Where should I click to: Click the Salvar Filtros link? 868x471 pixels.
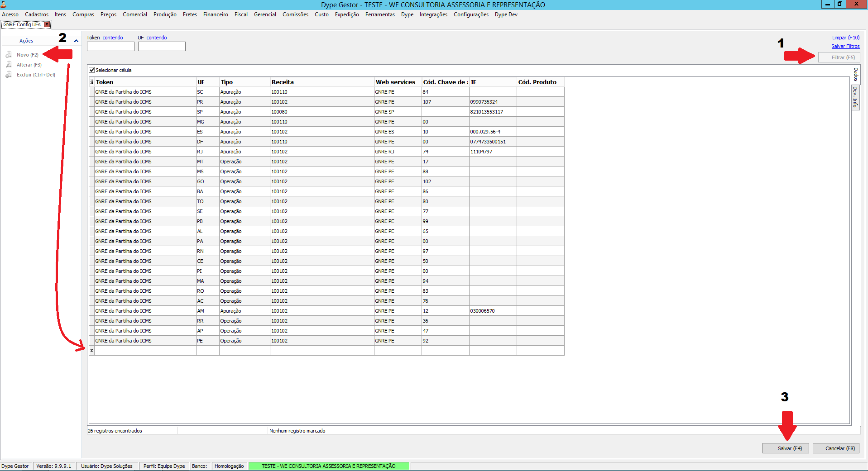[845, 46]
